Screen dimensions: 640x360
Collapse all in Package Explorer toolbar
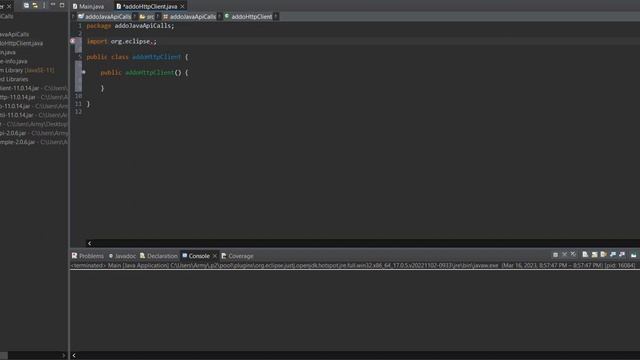point(26,5)
